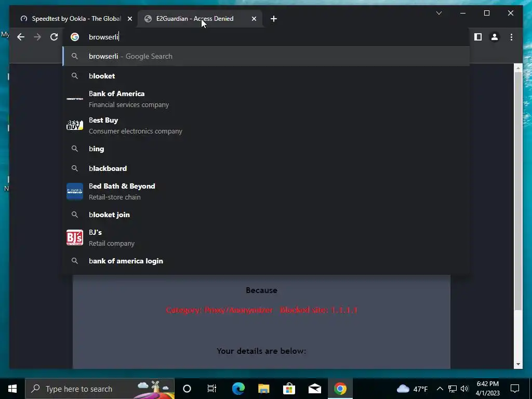Screen dimensions: 532x399
Task: Select the BJ's retail company suggestion
Action: coord(267,237)
